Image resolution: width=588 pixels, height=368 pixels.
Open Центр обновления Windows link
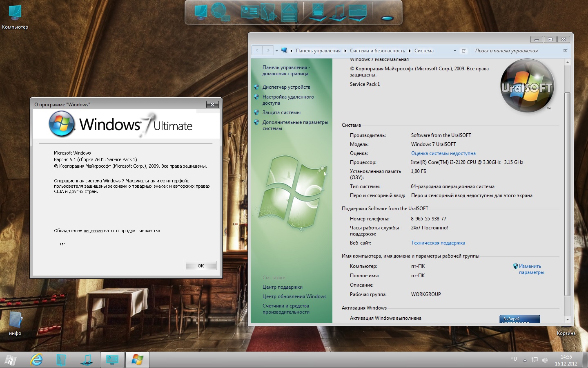294,296
